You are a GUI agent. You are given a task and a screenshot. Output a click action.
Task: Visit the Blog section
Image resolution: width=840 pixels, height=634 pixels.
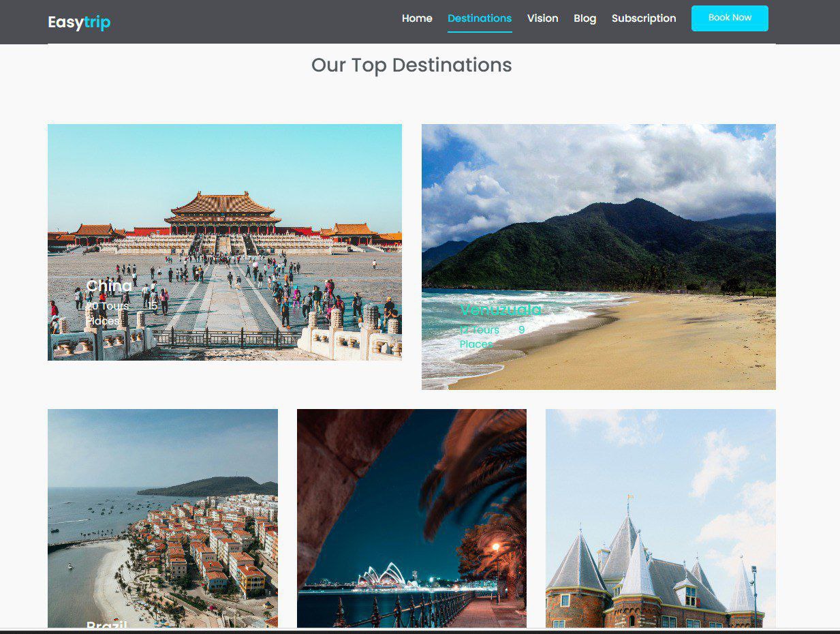pos(585,18)
